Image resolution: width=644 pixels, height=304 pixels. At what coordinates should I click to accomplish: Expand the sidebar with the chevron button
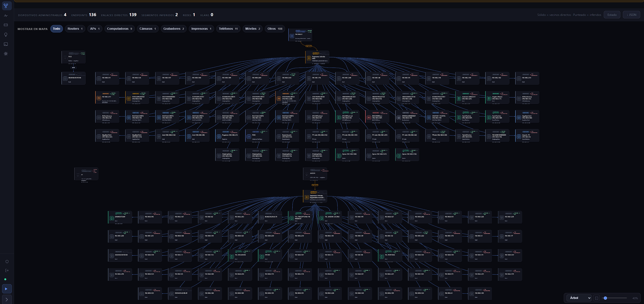coord(7,299)
